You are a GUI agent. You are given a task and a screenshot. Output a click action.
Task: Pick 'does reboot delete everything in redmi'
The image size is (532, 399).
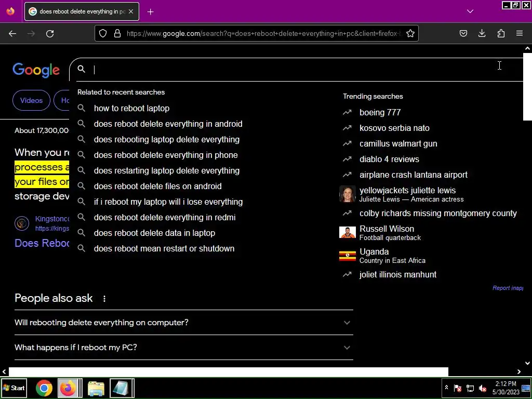click(165, 218)
